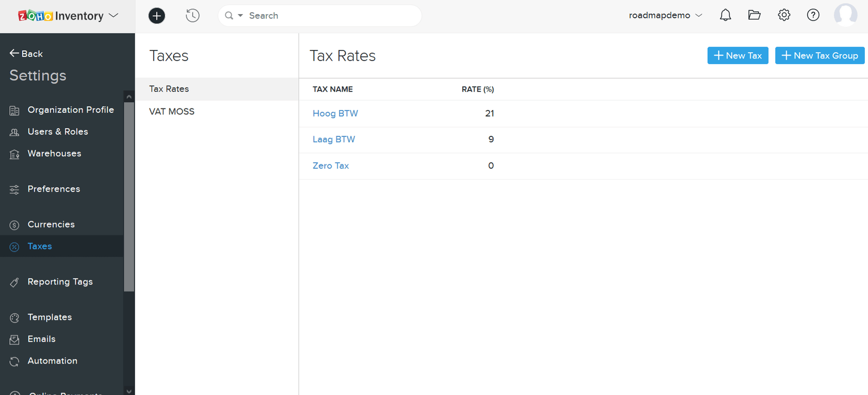Click the Emails envelope icon

pos(15,340)
